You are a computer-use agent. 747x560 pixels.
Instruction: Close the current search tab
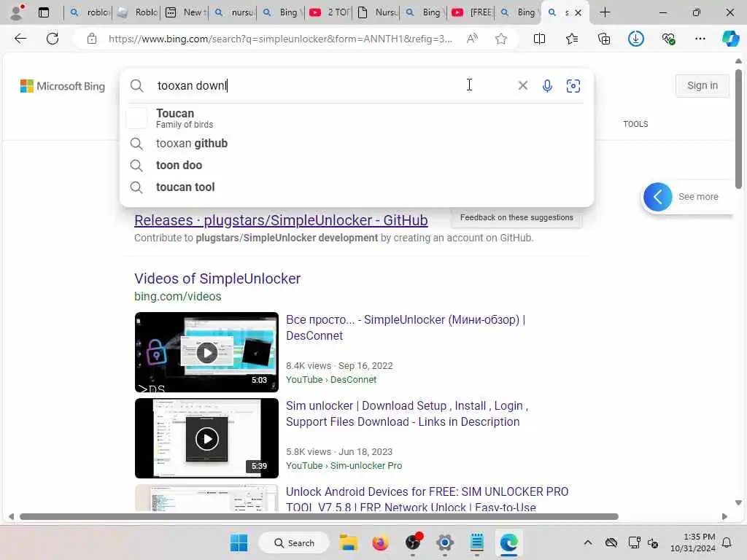click(x=578, y=13)
